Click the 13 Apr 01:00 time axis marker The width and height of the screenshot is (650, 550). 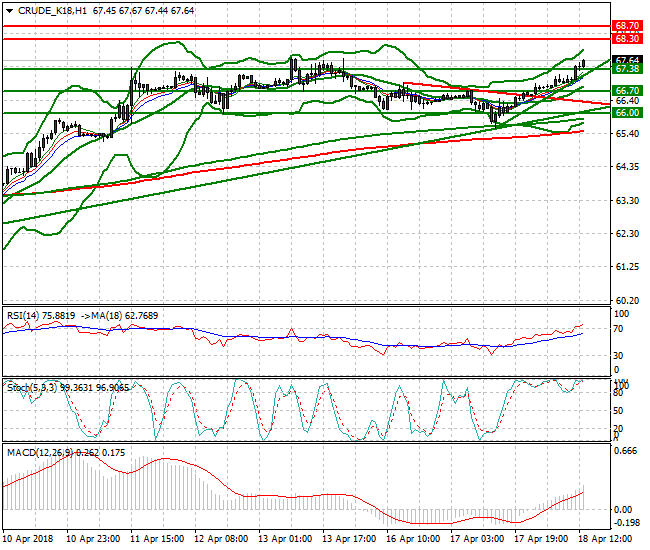click(x=285, y=539)
